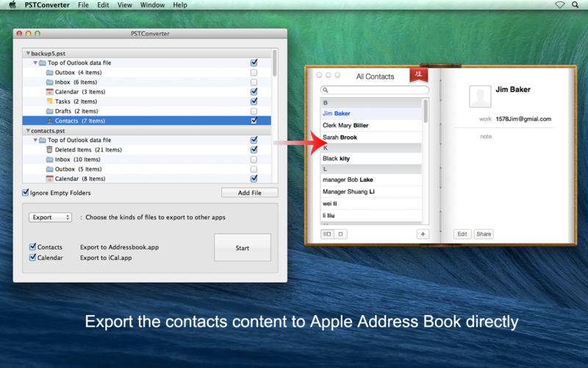This screenshot has height=368, width=588.
Task: Uncheck the Contacts (7 items) checkbox
Action: 254,121
